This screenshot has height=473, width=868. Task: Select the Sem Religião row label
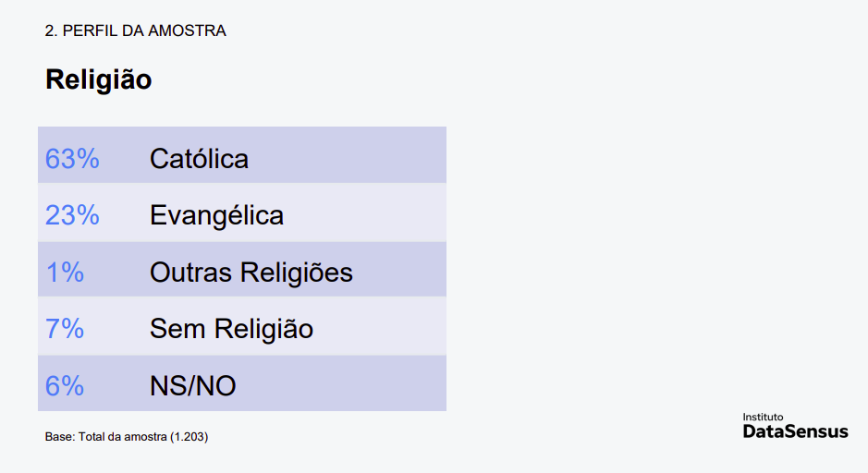pyautogui.click(x=231, y=329)
